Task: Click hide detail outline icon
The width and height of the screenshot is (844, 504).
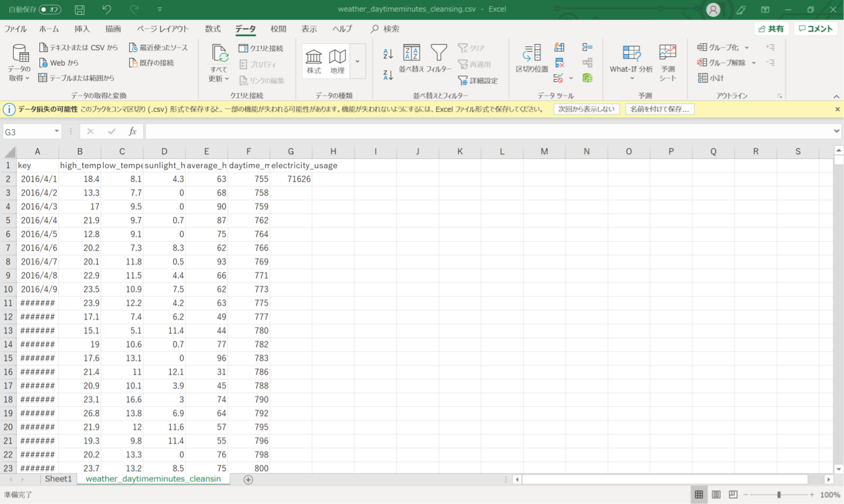Action: point(770,63)
